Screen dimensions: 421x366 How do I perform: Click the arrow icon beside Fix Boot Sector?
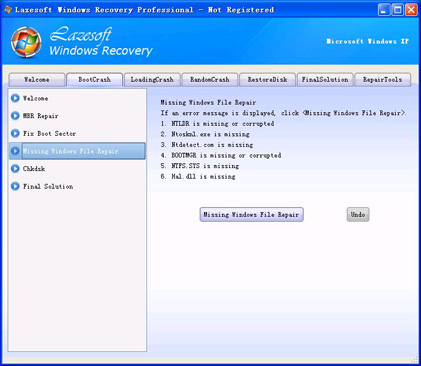tap(15, 133)
